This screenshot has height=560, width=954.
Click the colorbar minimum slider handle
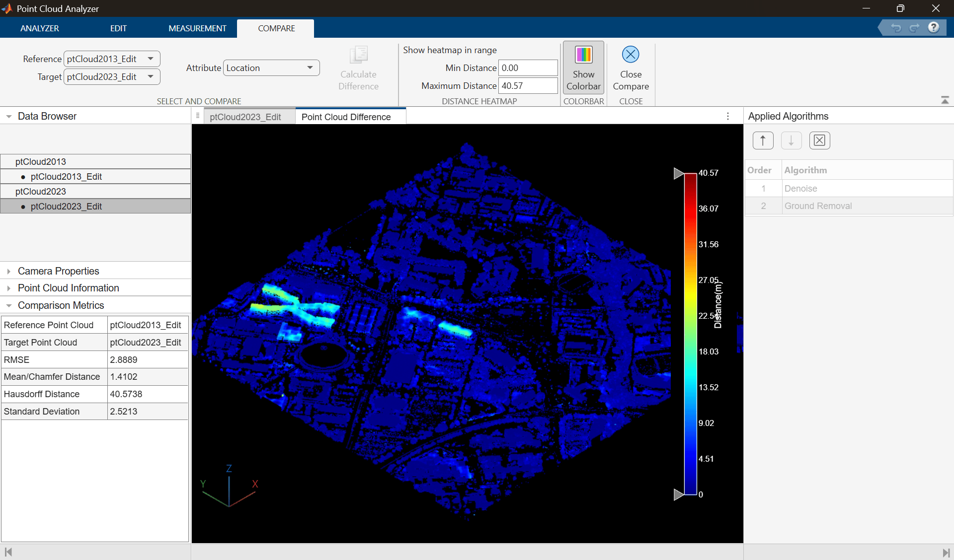click(678, 494)
